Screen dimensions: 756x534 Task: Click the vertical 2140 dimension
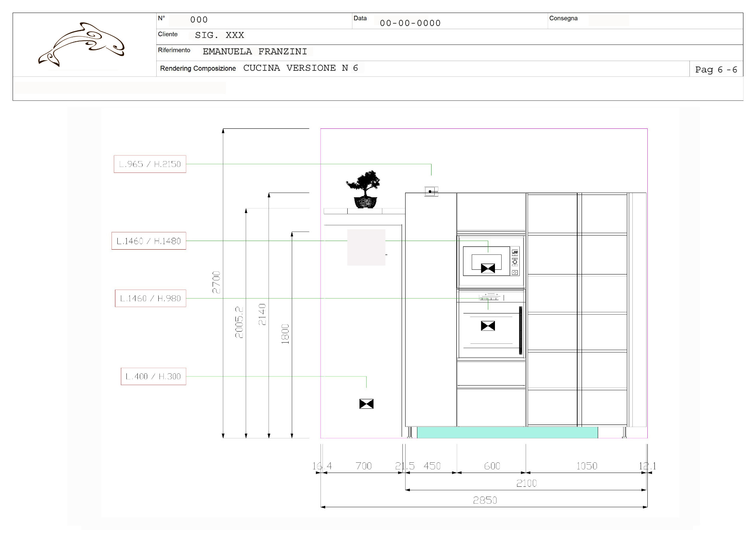[x=262, y=314]
